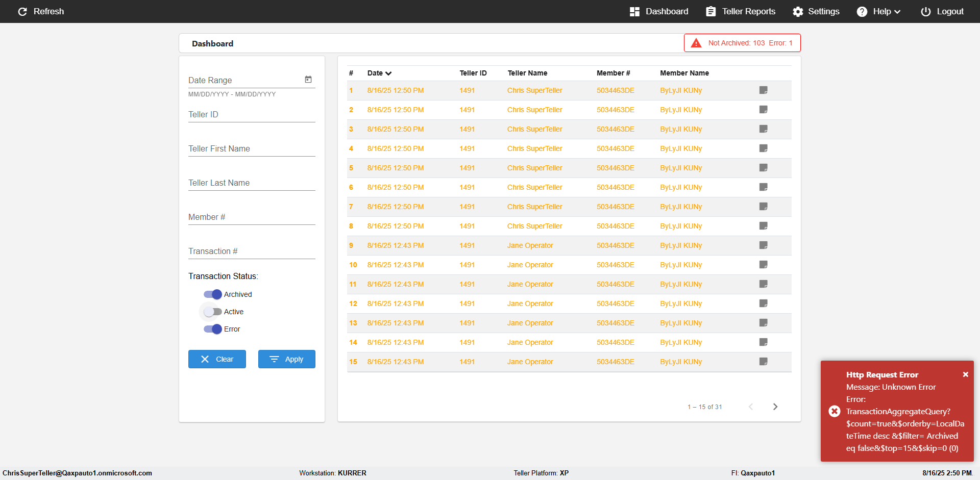
Task: Click row number 10 in the table
Action: (x=353, y=265)
